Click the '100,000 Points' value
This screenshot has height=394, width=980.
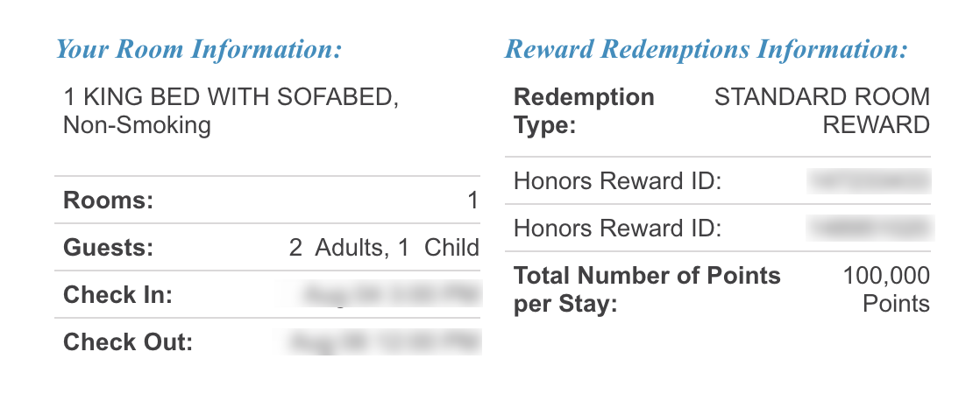[x=886, y=290]
